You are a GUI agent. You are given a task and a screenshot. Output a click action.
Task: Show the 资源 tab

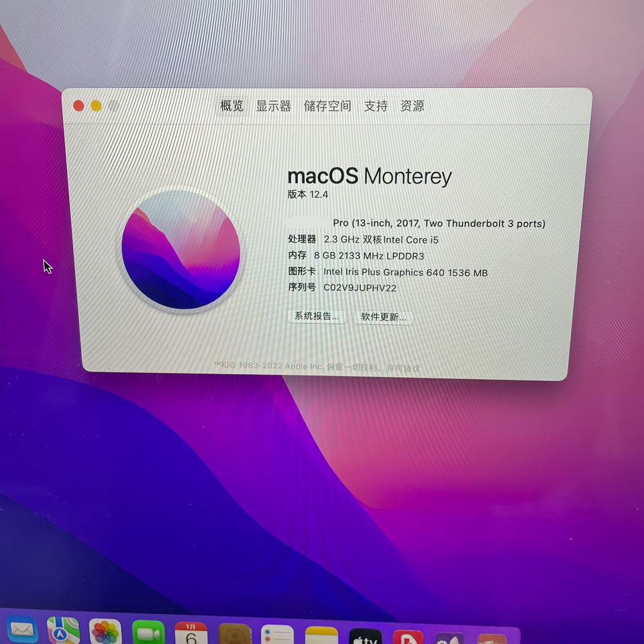pyautogui.click(x=412, y=106)
